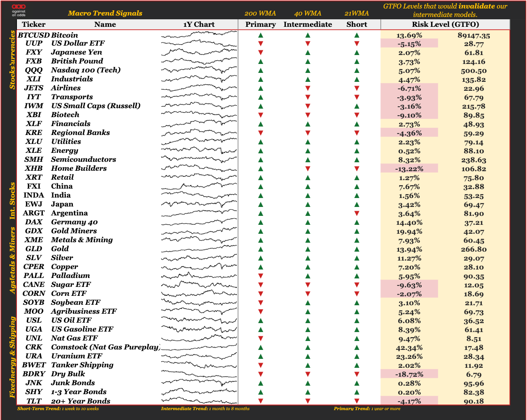Click IWM's green Short trend arrow
This screenshot has width=527, height=420.
tap(357, 106)
